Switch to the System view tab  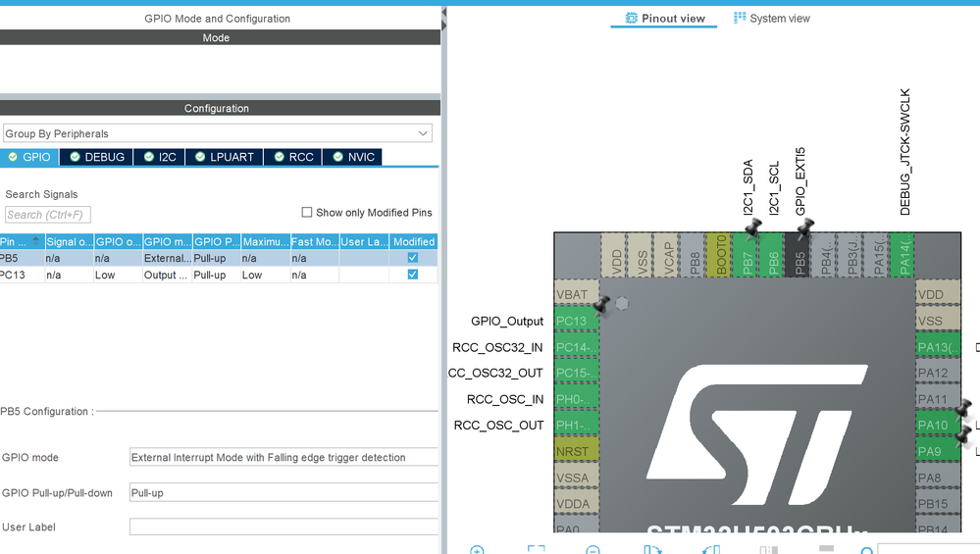[771, 18]
